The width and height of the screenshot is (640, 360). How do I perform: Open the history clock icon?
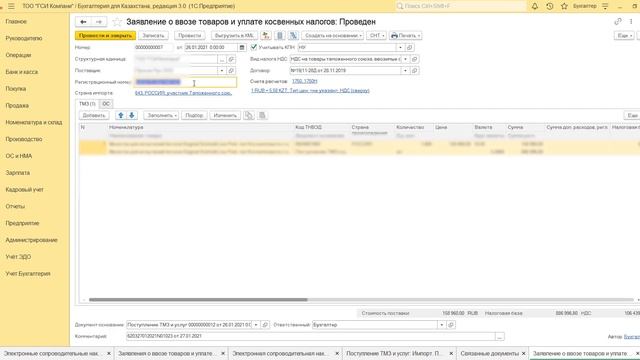click(x=549, y=6)
